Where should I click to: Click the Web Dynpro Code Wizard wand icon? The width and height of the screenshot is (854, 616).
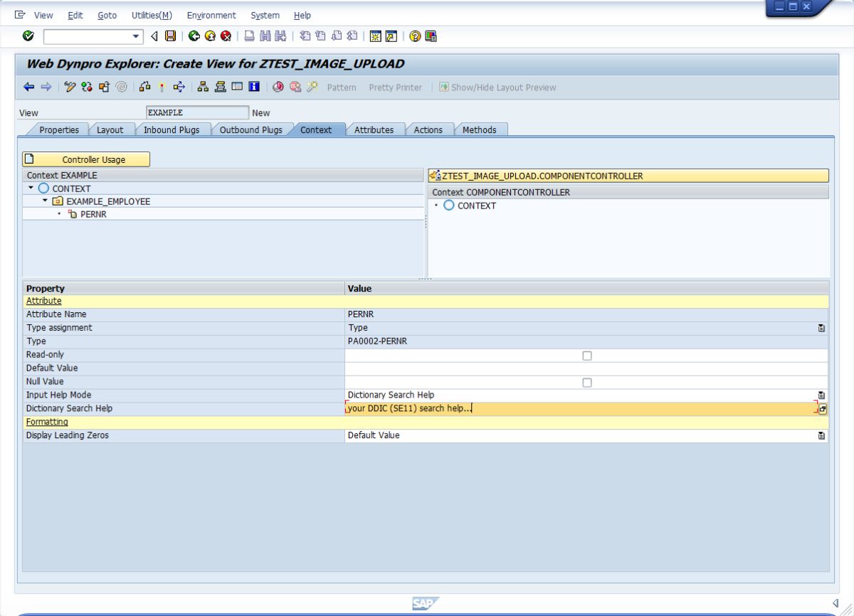pyautogui.click(x=312, y=87)
